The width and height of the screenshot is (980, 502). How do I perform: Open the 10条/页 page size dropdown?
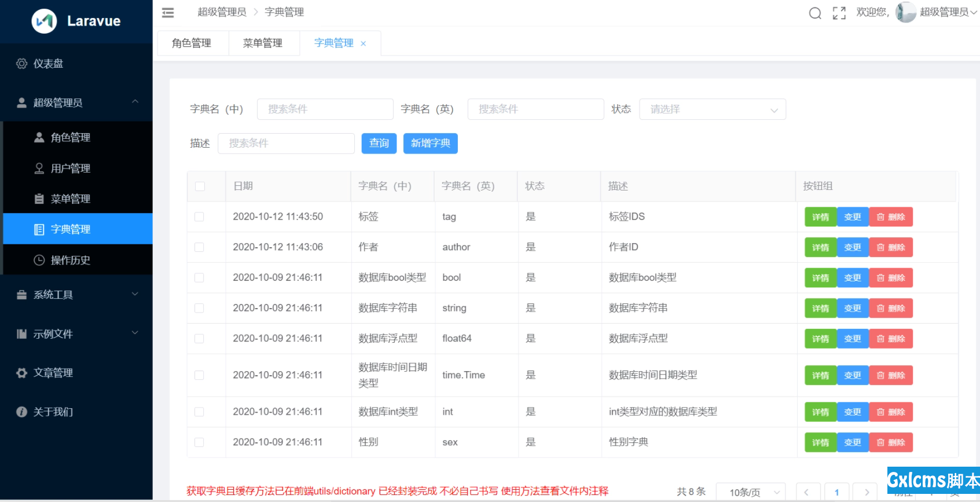click(x=751, y=492)
